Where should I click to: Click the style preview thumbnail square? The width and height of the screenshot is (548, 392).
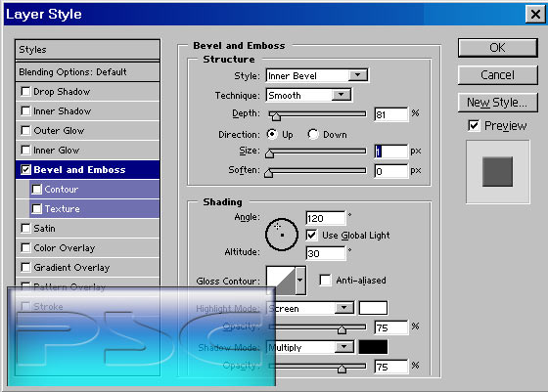[x=498, y=171]
